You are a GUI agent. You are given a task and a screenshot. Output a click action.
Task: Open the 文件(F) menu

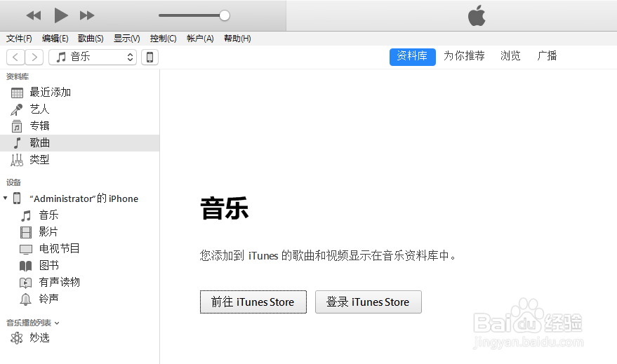(x=19, y=39)
